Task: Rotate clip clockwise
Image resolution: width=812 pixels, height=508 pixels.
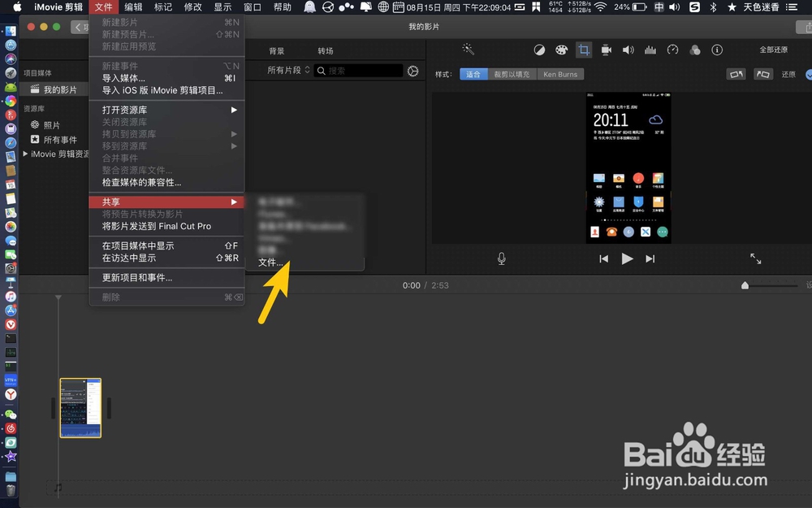Action: pyautogui.click(x=762, y=74)
